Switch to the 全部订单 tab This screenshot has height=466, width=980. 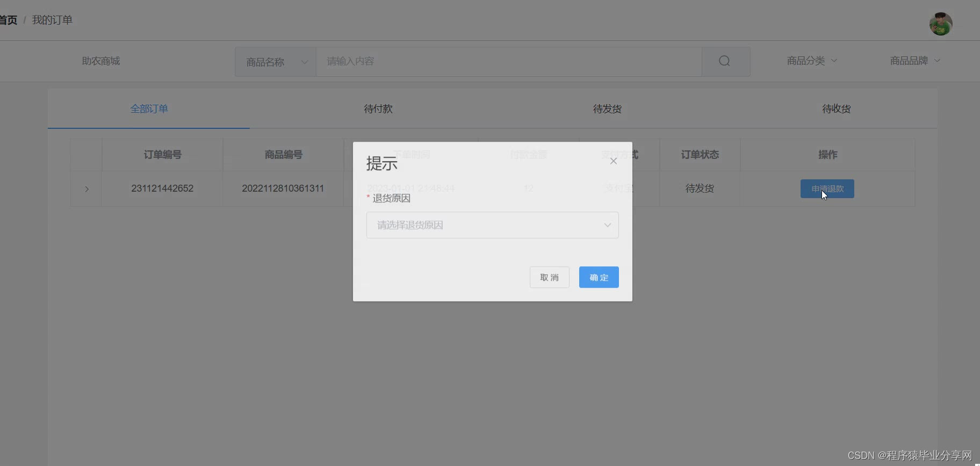point(149,109)
